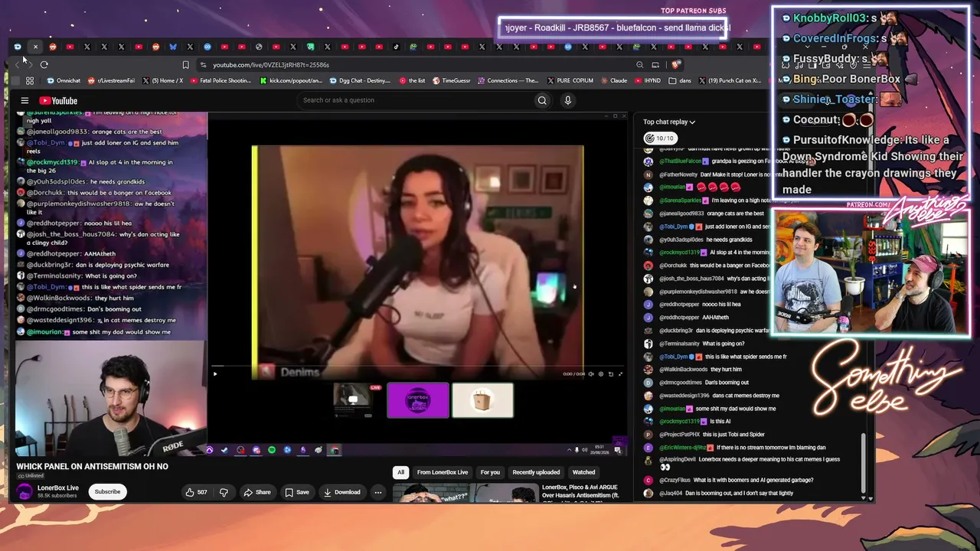Click Spotify icon in the streamed taskbar
This screenshot has height=551, width=980.
click(x=272, y=450)
